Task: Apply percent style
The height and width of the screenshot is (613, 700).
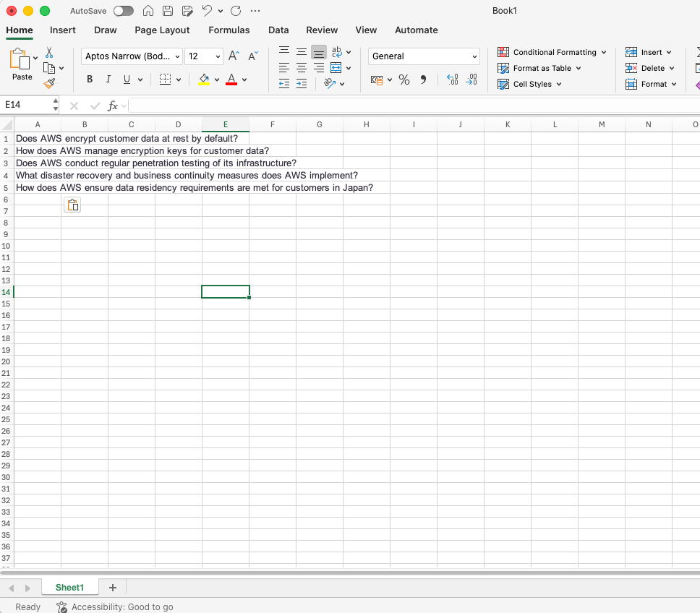Action: (x=404, y=80)
